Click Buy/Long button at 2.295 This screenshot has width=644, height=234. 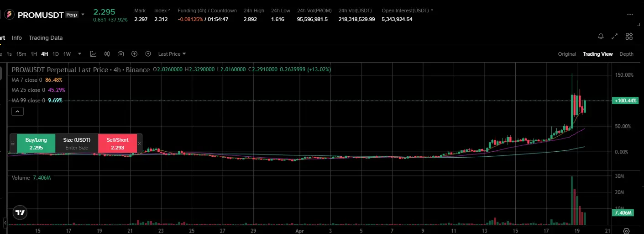coord(36,144)
